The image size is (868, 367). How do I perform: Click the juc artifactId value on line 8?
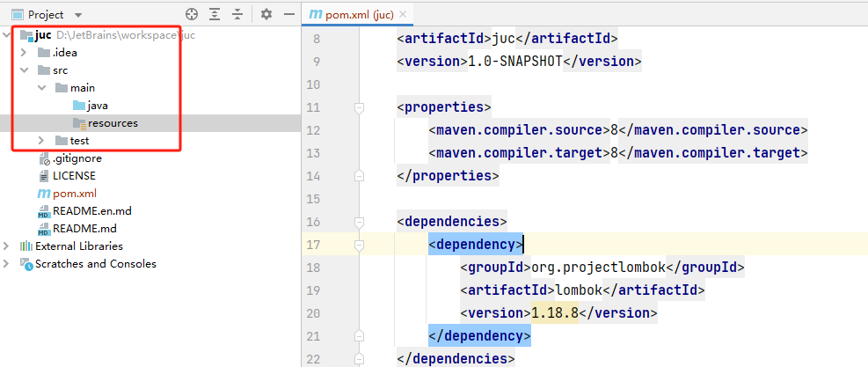(503, 38)
